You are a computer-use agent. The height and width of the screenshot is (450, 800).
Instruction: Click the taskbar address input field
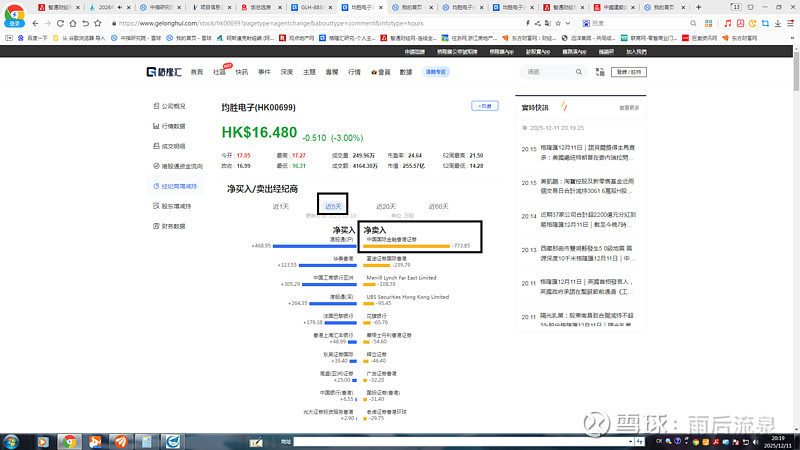pos(462,441)
